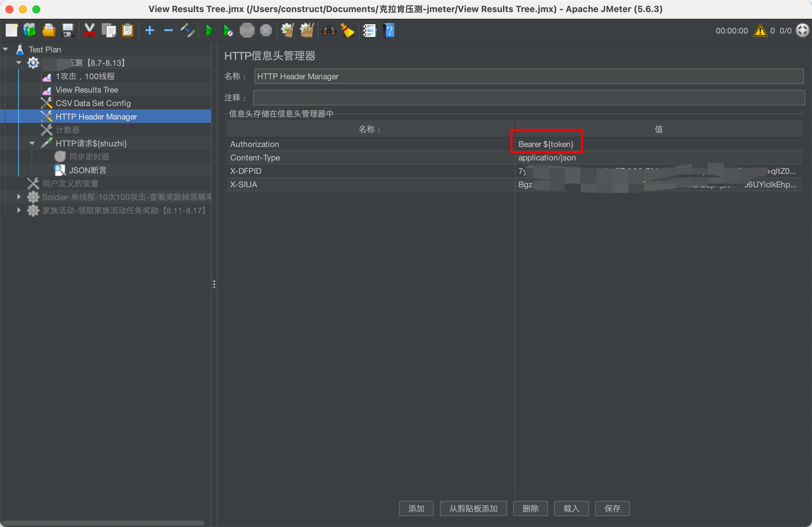
Task: Click the 名称 name input field
Action: coord(529,77)
